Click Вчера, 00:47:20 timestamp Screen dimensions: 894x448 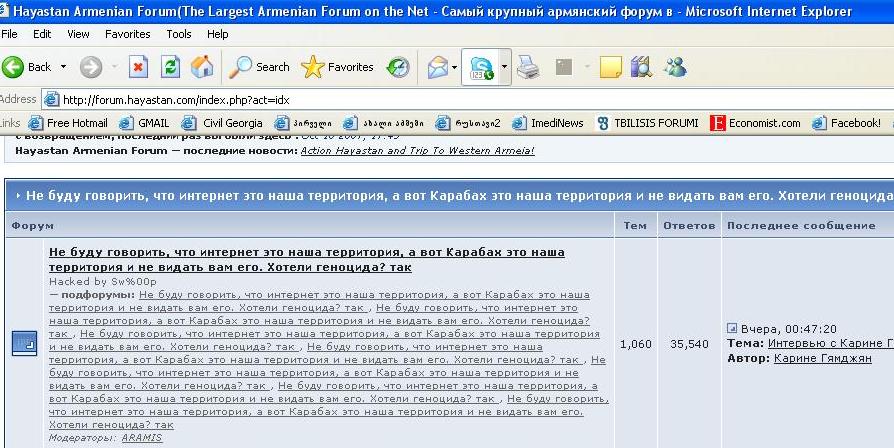(789, 329)
